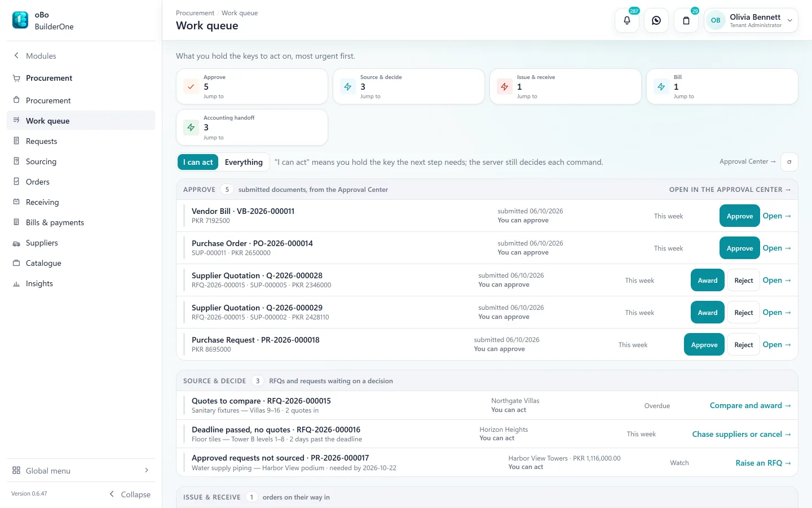The image size is (812, 508).
Task: Open the clipboard tasks icon
Action: [x=686, y=20]
